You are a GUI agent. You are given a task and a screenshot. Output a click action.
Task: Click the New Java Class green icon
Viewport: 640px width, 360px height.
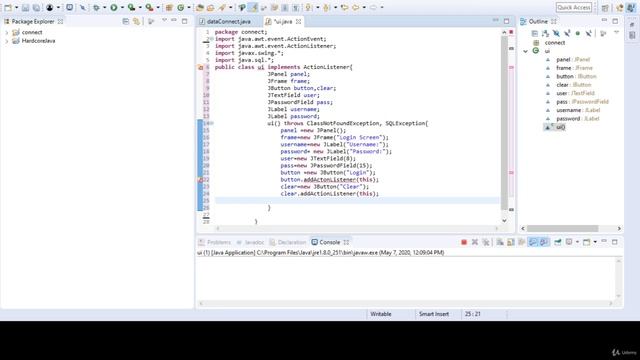point(180,7)
